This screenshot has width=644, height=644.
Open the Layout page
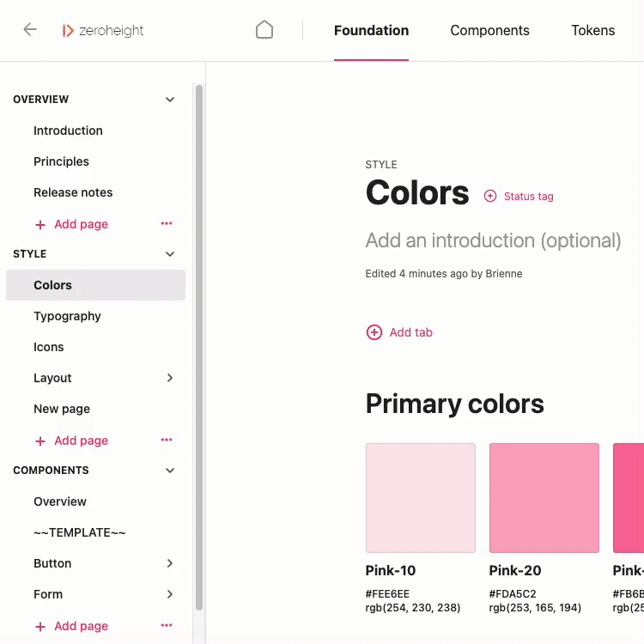(x=52, y=378)
